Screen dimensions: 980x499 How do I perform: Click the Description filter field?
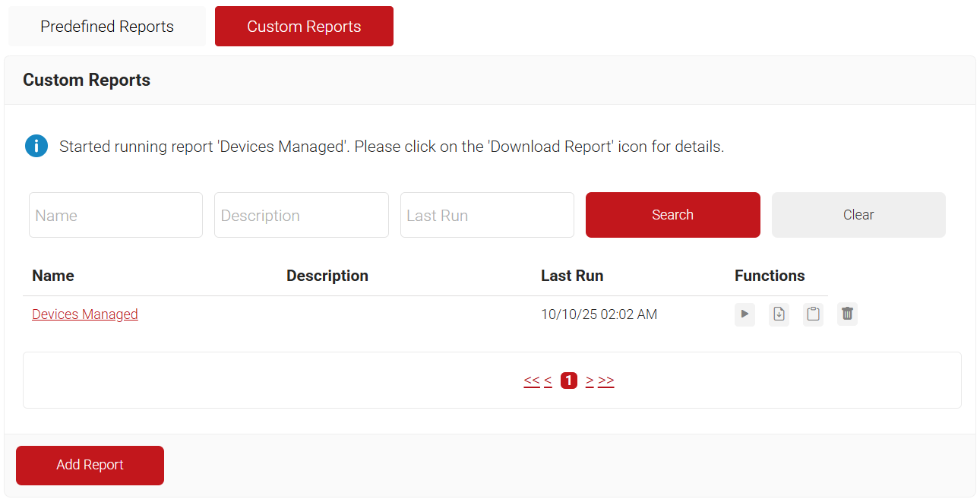pos(302,215)
